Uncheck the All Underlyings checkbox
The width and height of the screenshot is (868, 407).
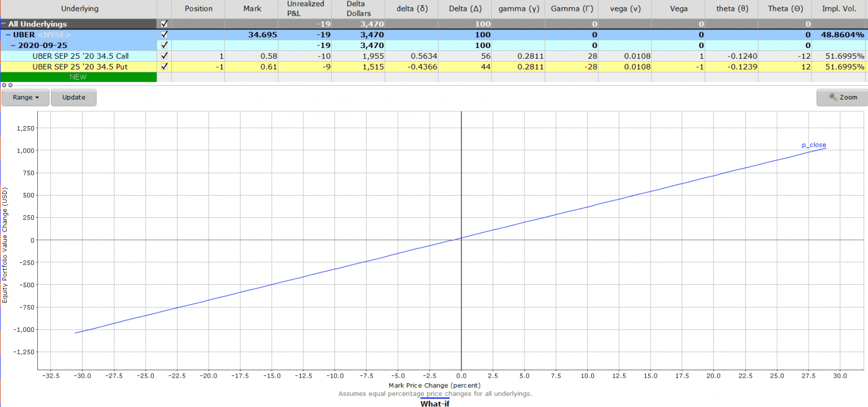click(x=164, y=24)
